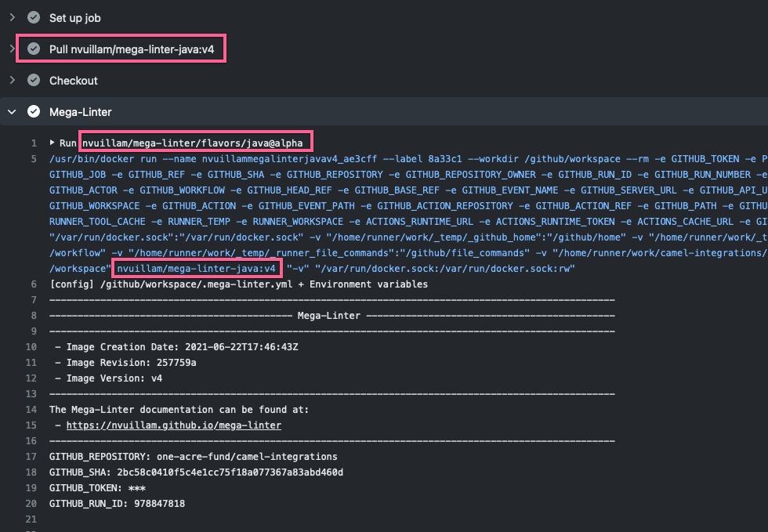Image resolution: width=768 pixels, height=532 pixels.
Task: Click the "Mega-Linter" step title
Action: (78, 111)
